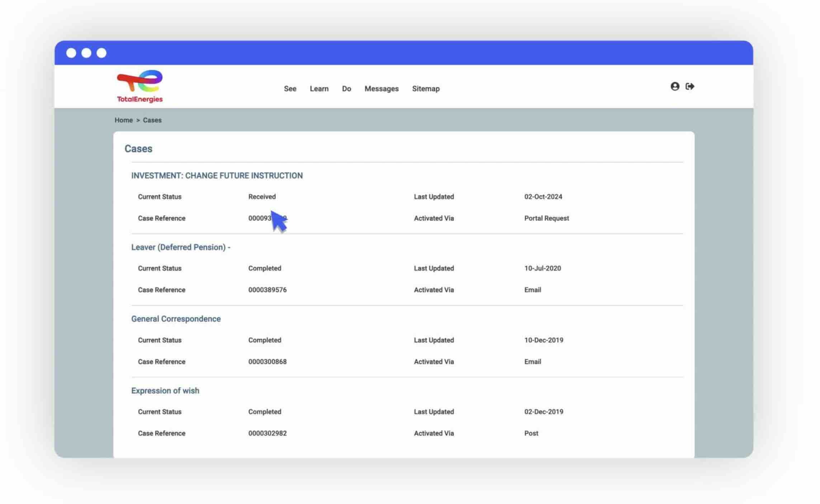This screenshot has width=820, height=504.
Task: Select Completed status under Leaver case
Action: click(x=265, y=268)
